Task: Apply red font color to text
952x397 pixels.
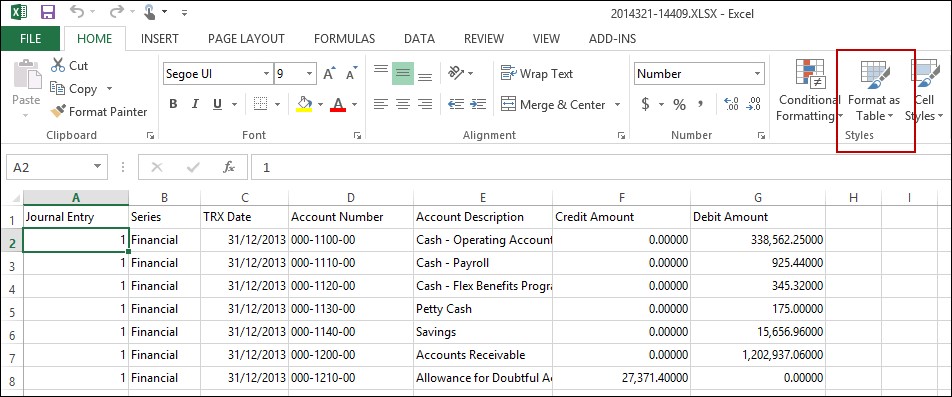Action: 338,104
